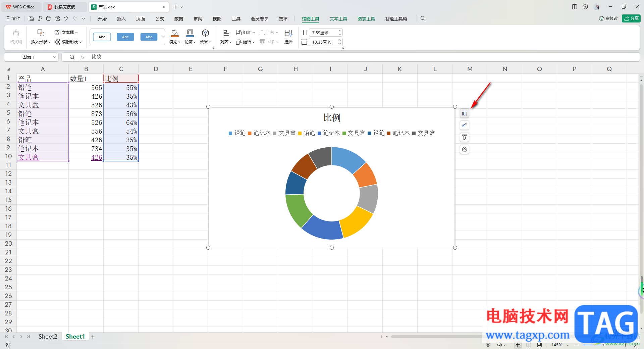Image resolution: width=644 pixels, height=349 pixels.
Task: Open the new tab dropdown arrow
Action: point(182,7)
